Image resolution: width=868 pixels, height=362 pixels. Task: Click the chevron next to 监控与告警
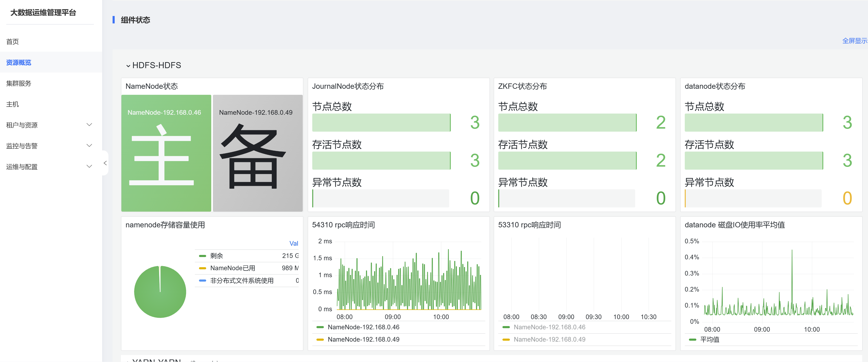(x=89, y=146)
